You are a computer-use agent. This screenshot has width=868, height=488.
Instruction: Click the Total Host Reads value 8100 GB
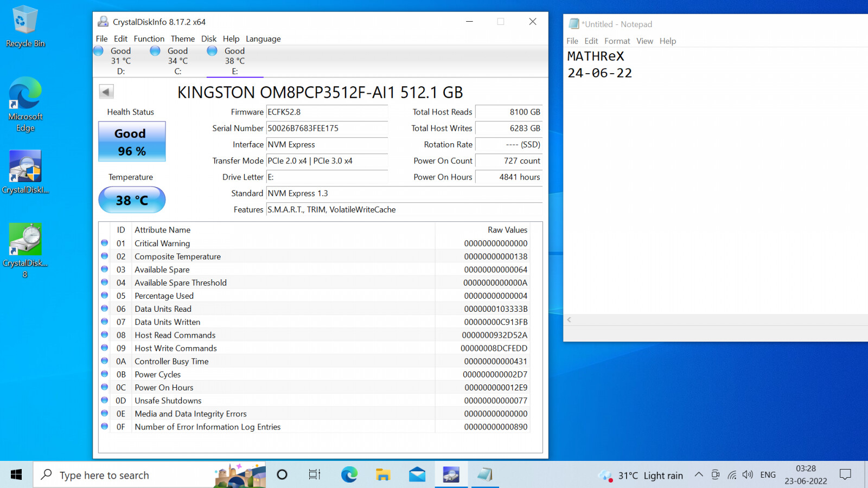click(509, 112)
